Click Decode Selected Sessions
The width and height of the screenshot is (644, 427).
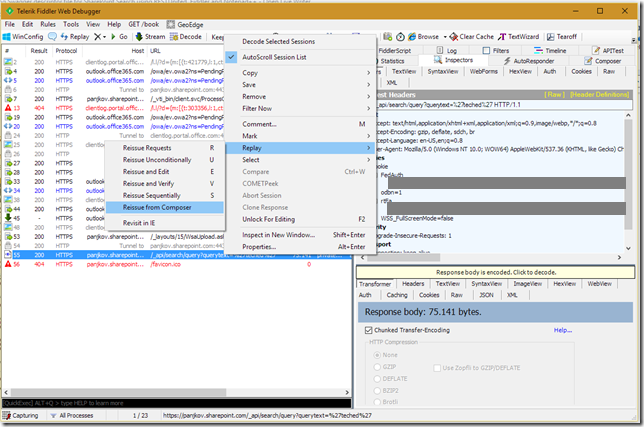[x=300, y=41]
